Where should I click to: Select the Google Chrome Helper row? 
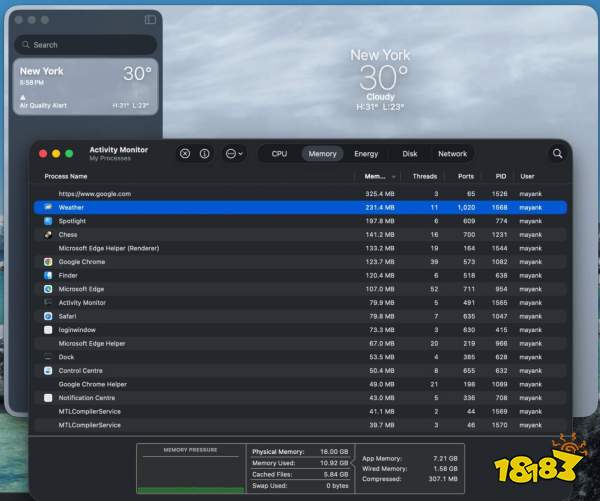click(300, 384)
